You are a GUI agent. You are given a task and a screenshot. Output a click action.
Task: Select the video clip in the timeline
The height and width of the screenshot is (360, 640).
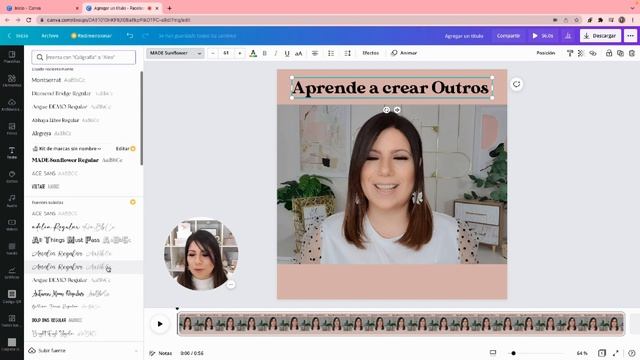click(401, 324)
